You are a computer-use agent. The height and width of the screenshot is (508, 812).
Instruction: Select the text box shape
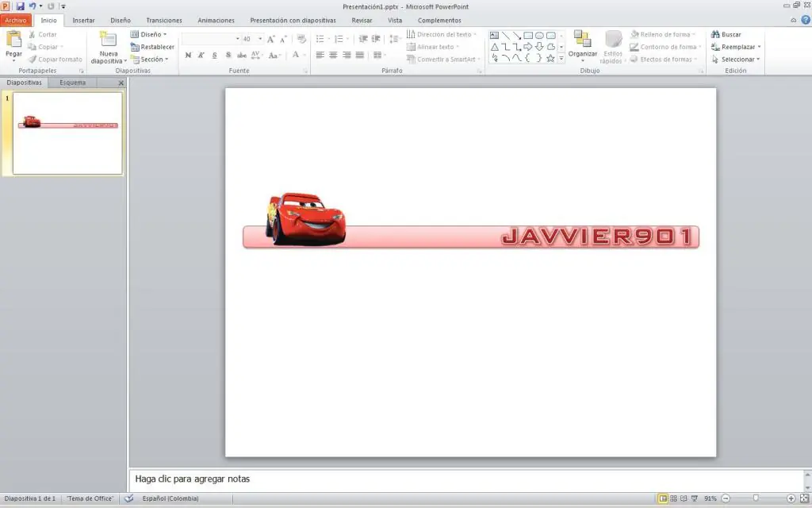point(495,35)
